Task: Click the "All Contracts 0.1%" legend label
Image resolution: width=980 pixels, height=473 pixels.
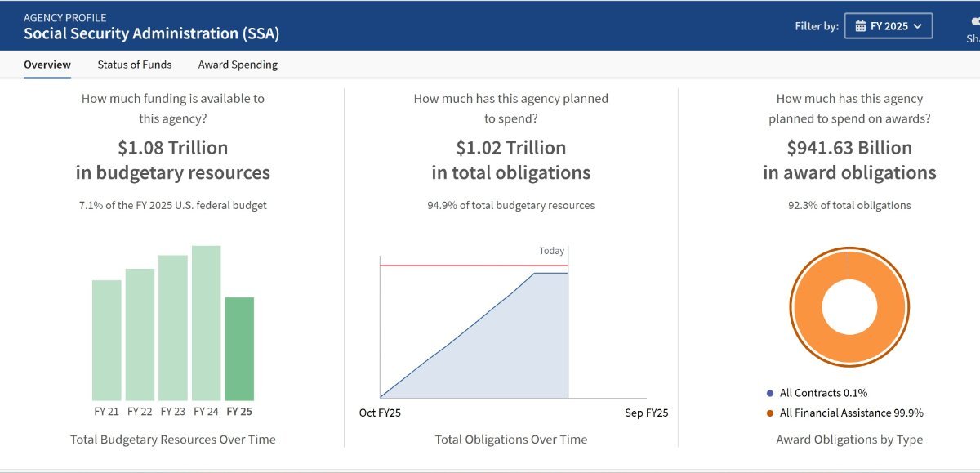Action: coord(823,393)
